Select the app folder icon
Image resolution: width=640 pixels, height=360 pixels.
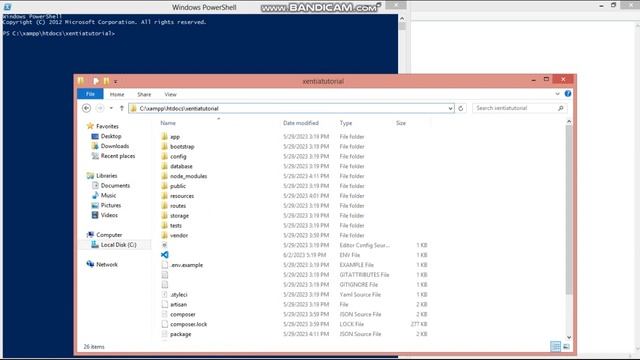point(164,136)
